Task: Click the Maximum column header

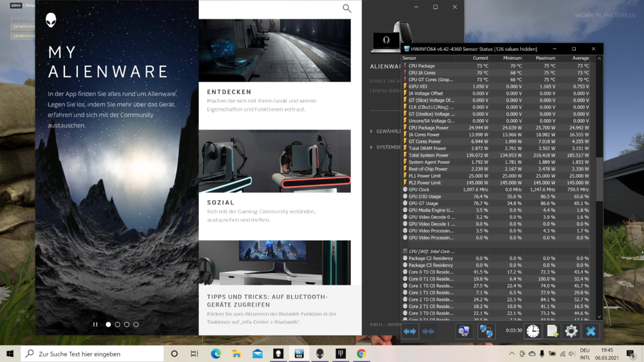Action: tap(545, 58)
